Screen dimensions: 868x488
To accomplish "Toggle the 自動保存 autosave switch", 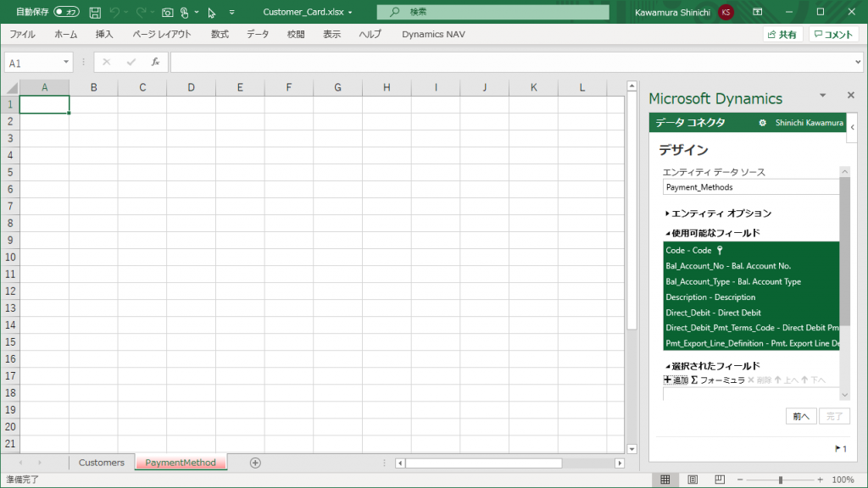I will click(66, 12).
